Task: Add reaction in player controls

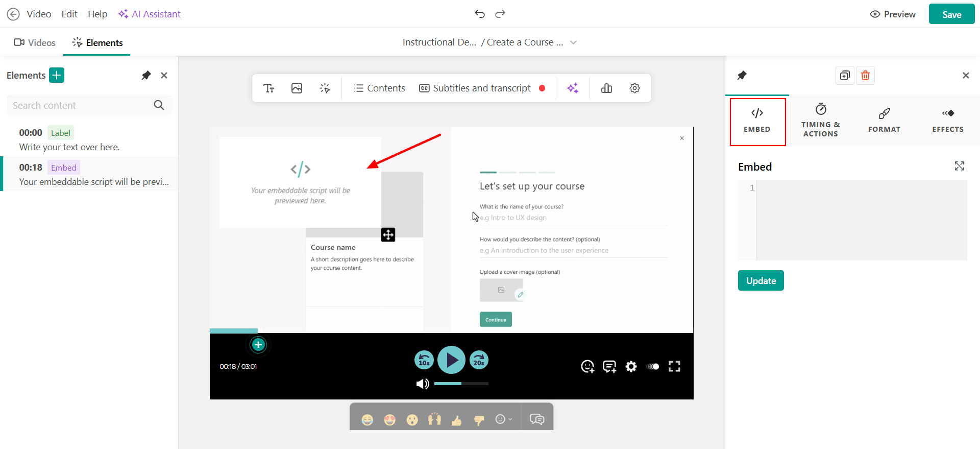Action: pos(587,366)
